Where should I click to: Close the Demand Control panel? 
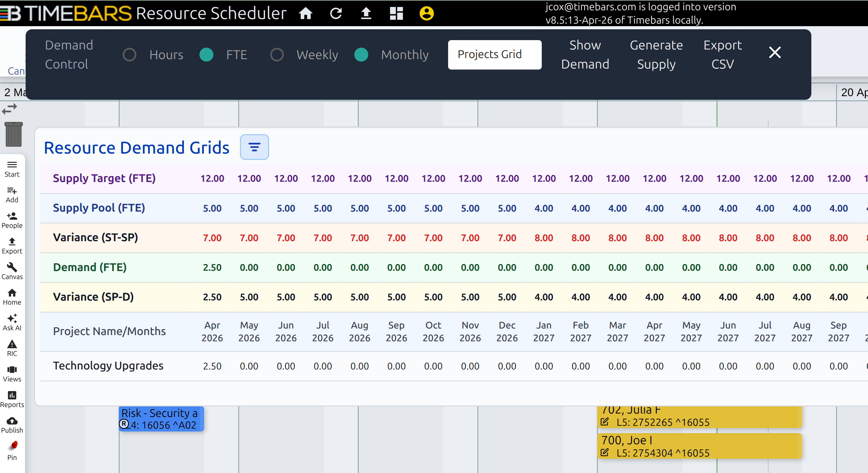(775, 52)
